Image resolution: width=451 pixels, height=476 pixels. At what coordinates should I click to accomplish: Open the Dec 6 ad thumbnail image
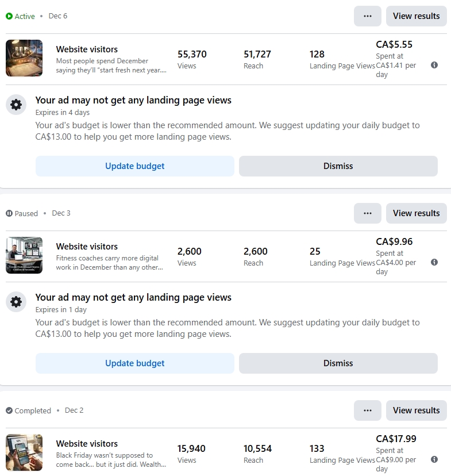pyautogui.click(x=24, y=58)
